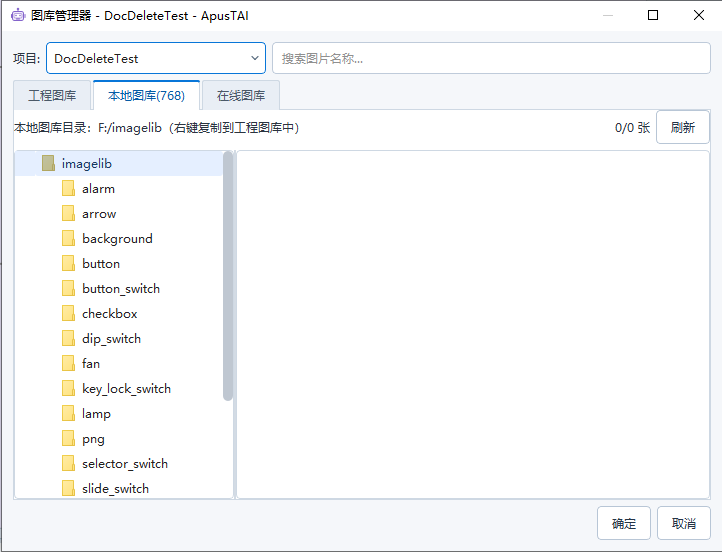Image resolution: width=722 pixels, height=552 pixels.
Task: Click the 本地图库目录 F:/imagelib path text
Action: 157,128
